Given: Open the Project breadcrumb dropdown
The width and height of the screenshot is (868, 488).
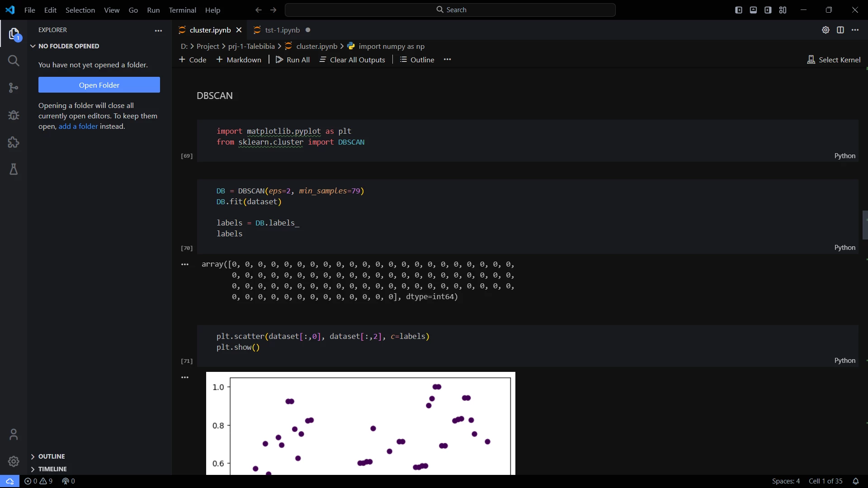Looking at the screenshot, I should tap(208, 46).
